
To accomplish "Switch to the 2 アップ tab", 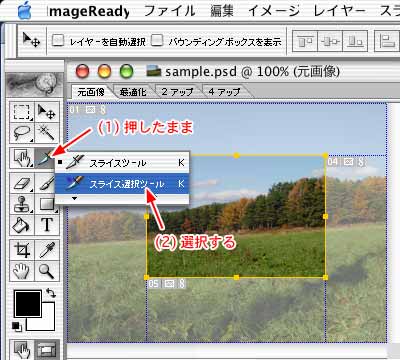I will click(177, 92).
